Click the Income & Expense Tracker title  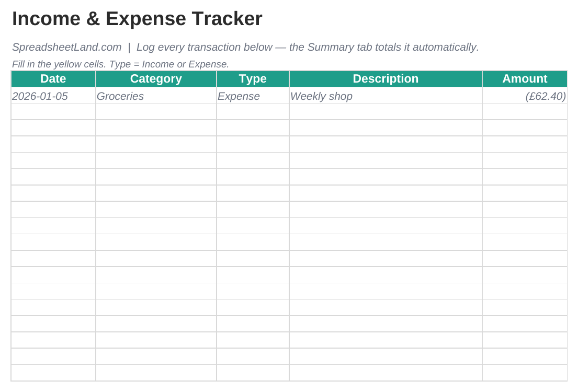click(x=137, y=18)
